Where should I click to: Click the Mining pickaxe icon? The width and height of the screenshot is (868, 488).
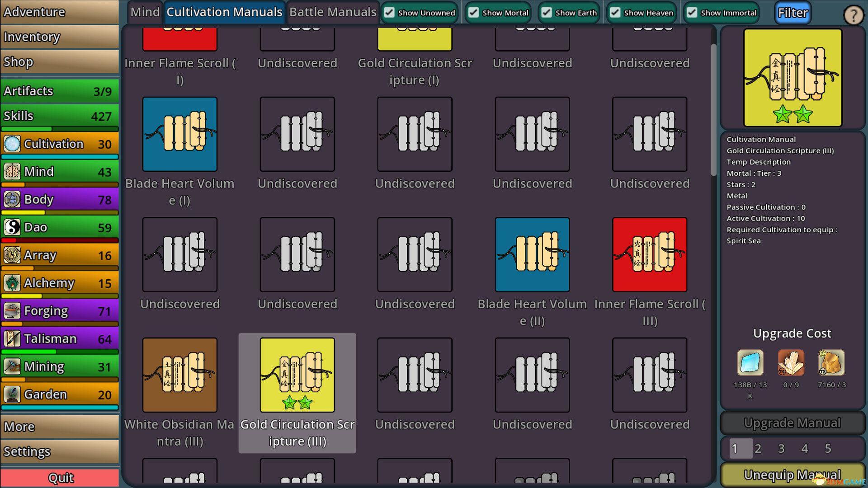(11, 366)
